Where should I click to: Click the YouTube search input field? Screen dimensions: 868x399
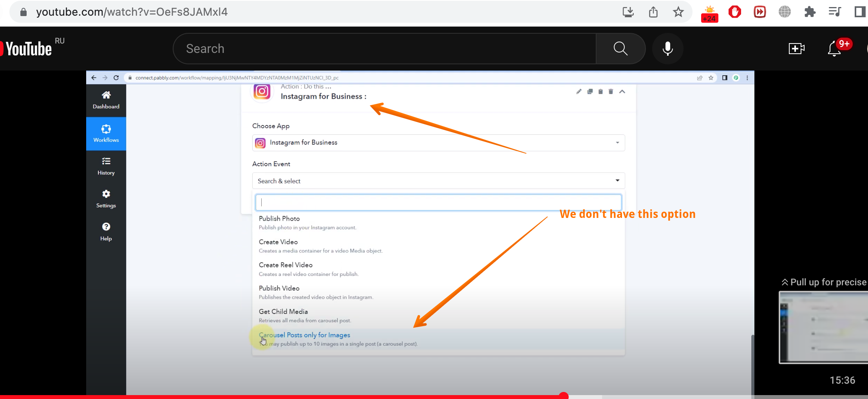[x=385, y=49]
